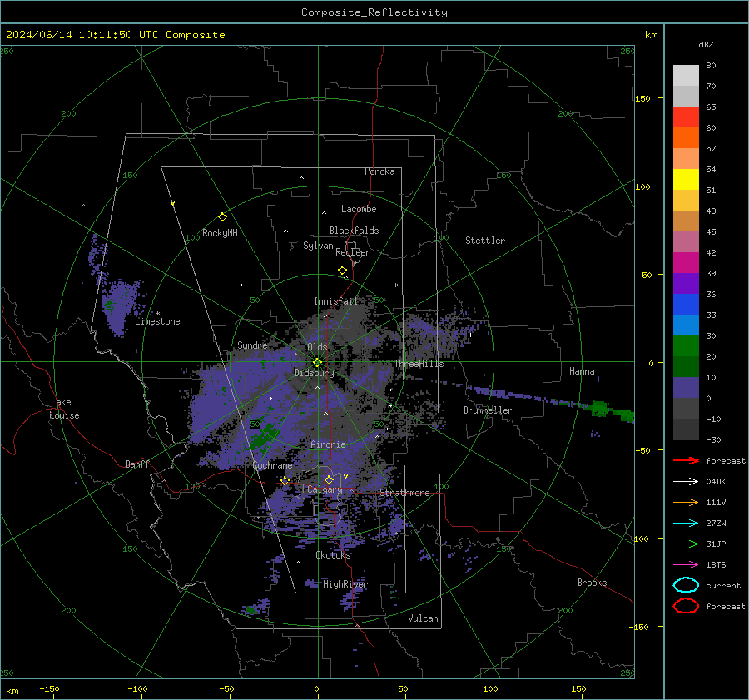Screen dimensions: 749x700
Task: Click the Composite_Reflectivity title text
Action: point(374,12)
